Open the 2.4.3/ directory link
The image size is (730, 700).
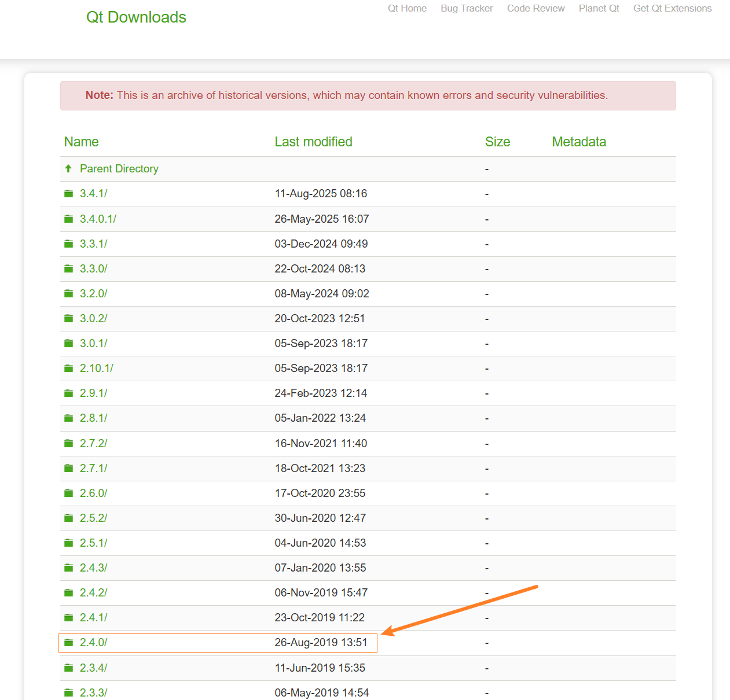[94, 568]
